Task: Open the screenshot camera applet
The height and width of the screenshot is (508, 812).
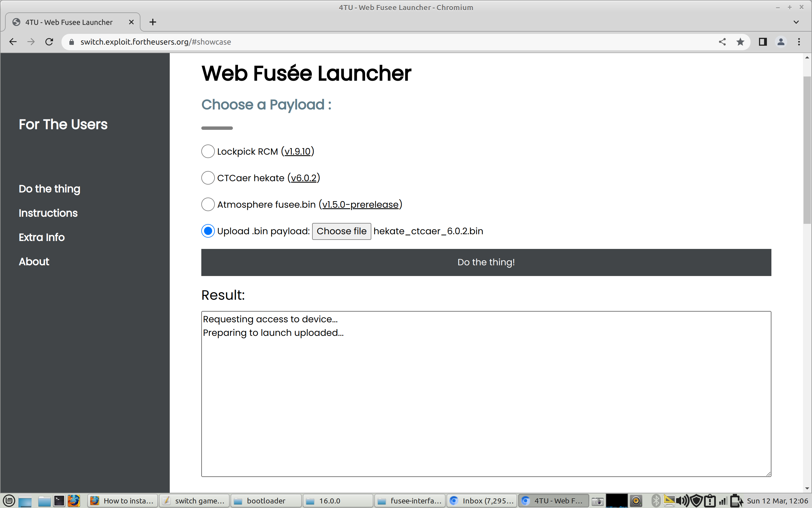Action: [598, 501]
